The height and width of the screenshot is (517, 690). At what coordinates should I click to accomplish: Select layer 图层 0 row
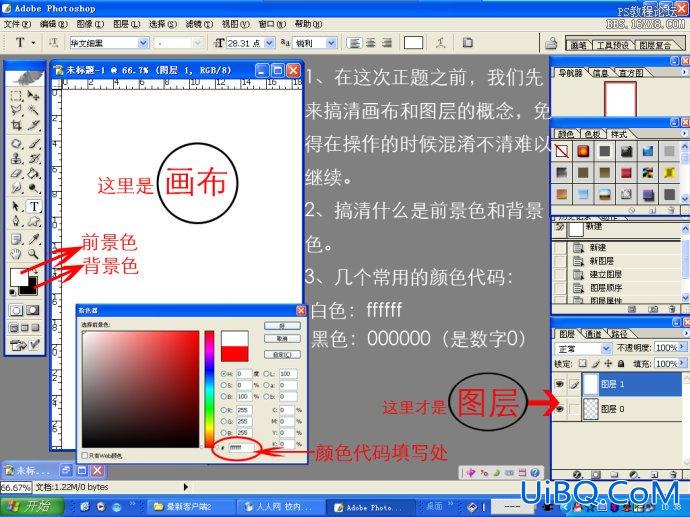point(617,409)
